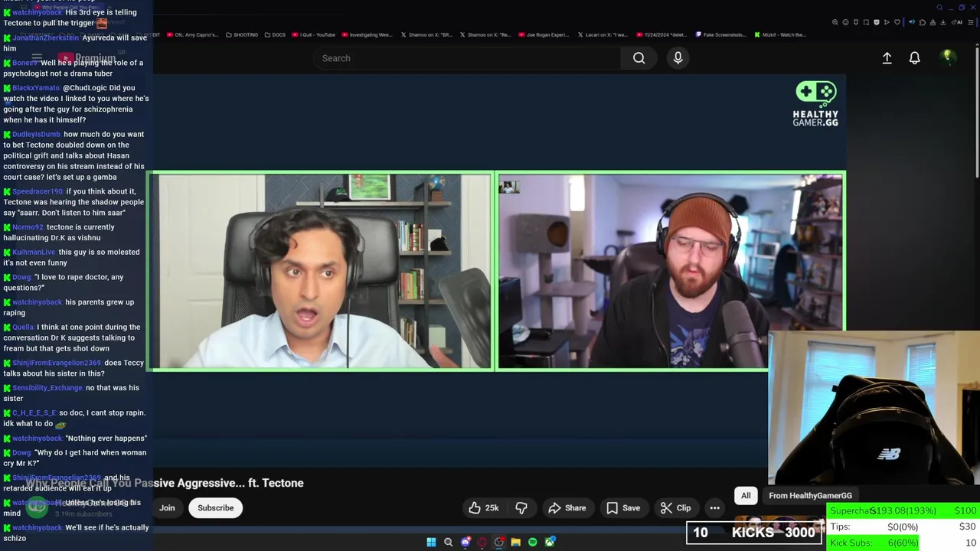Viewport: 980px width, 551px height.
Task: Join the channel membership
Action: click(x=167, y=508)
